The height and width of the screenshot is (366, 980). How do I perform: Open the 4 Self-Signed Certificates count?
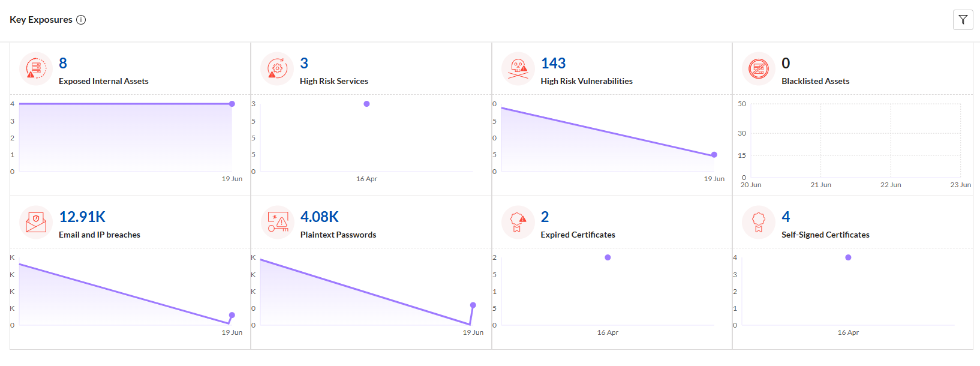(786, 217)
